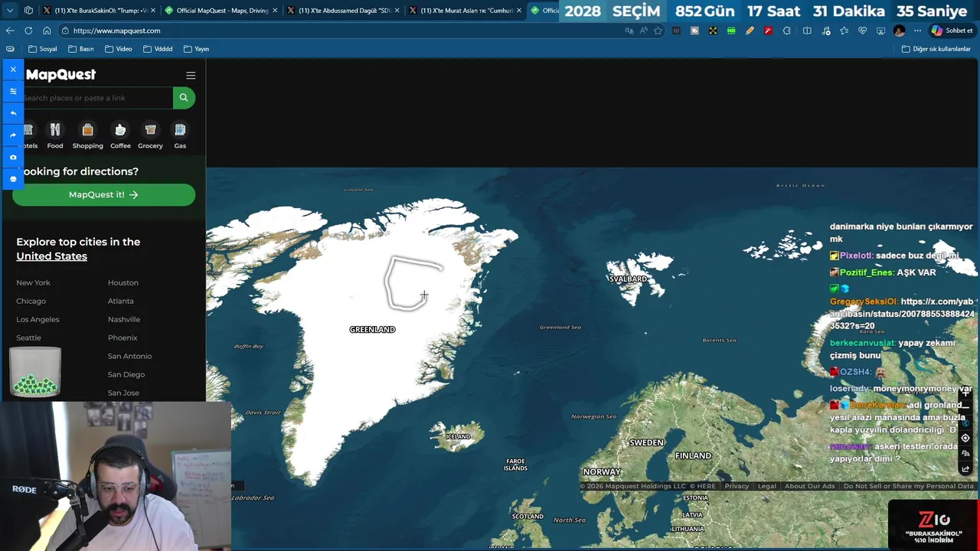Open the browser extensions puzzle icon

click(787, 31)
